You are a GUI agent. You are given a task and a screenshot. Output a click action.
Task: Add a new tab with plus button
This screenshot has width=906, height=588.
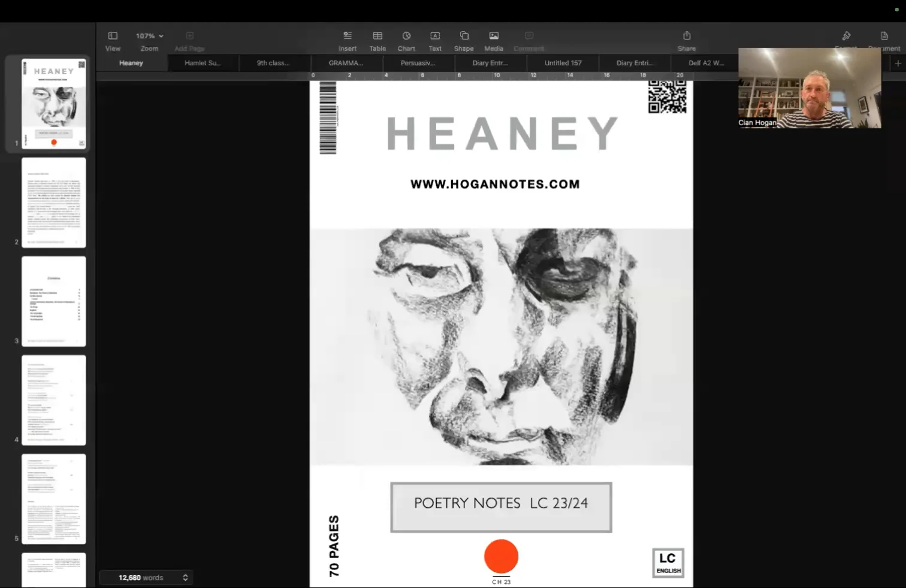coord(898,63)
